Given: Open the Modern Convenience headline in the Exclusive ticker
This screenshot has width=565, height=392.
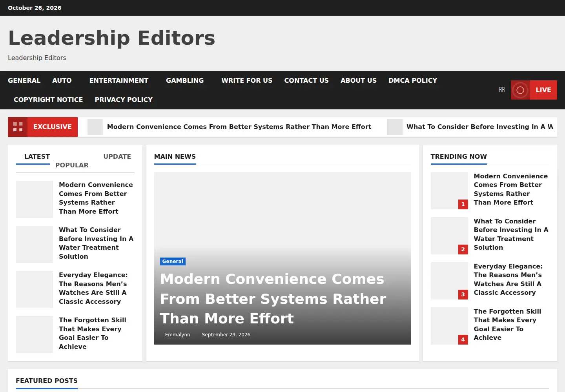Looking at the screenshot, I should (x=239, y=127).
